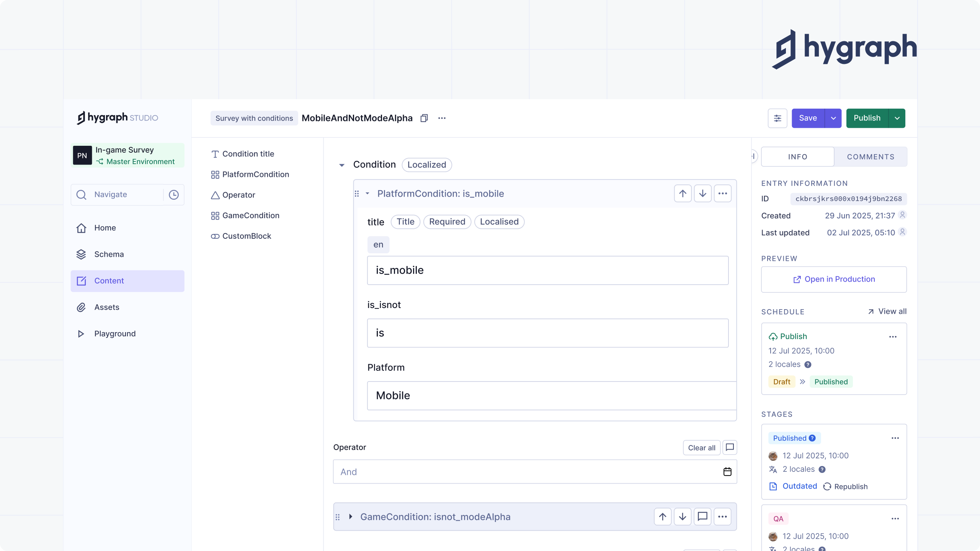980x551 pixels.
Task: Move PlatformCondition block up with arrow
Action: (x=683, y=194)
